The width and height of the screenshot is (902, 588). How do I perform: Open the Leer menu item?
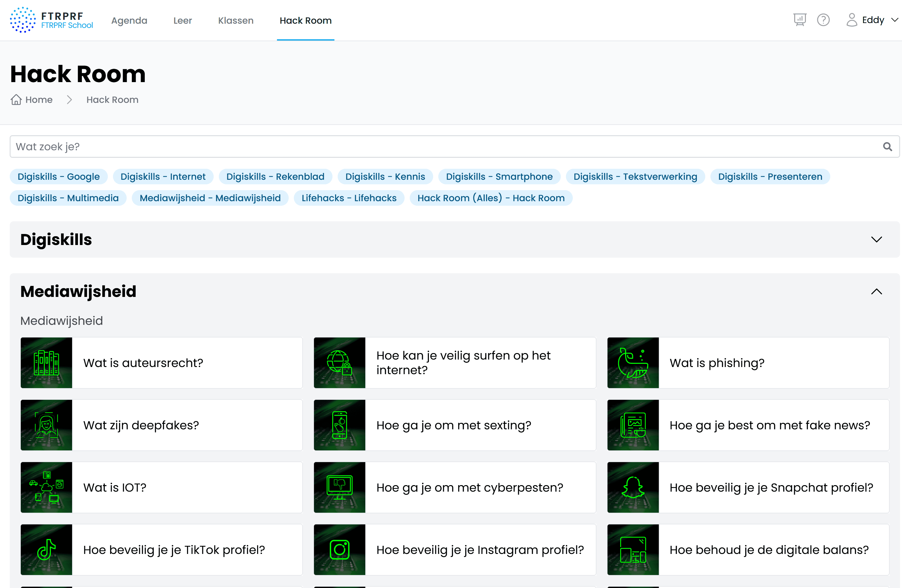click(x=183, y=20)
